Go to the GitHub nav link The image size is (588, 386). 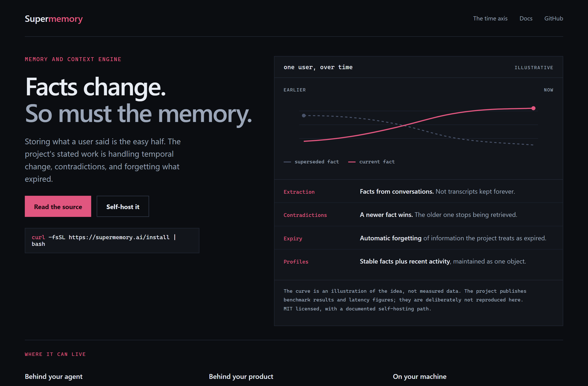553,19
